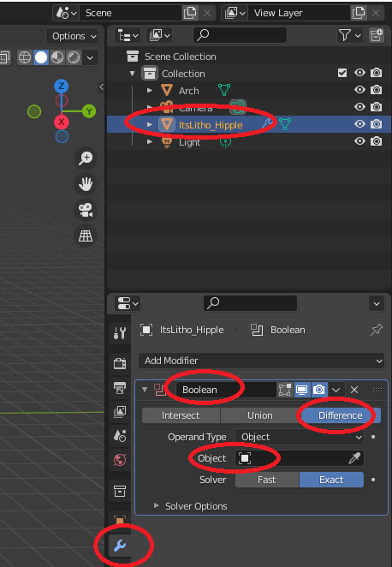Image resolution: width=392 pixels, height=567 pixels.
Task: Toggle camera view button
Action: [x=86, y=210]
